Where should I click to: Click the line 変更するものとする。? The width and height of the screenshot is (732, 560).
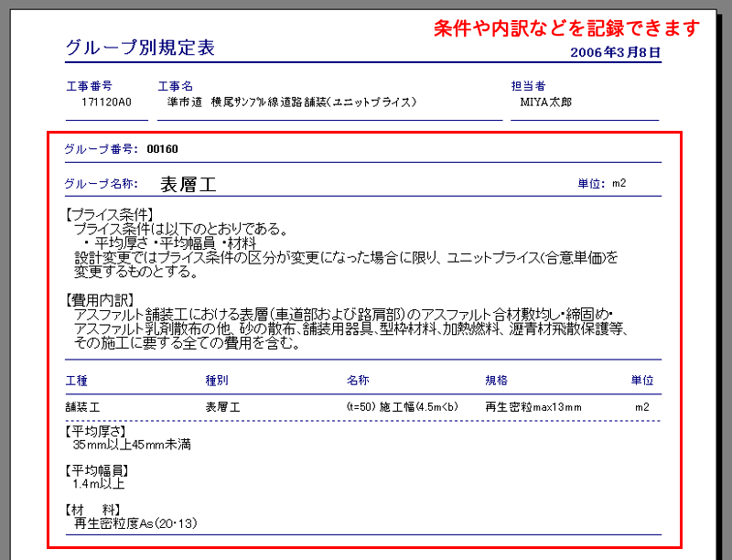[x=135, y=271]
